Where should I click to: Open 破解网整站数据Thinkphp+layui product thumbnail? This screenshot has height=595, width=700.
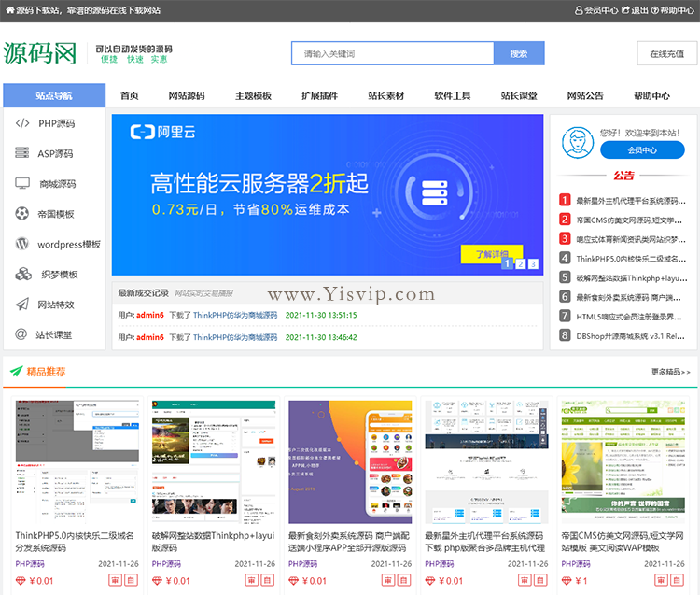point(214,461)
